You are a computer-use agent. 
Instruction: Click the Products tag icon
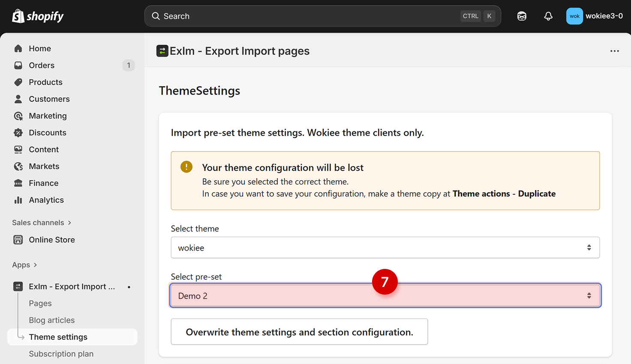(18, 82)
